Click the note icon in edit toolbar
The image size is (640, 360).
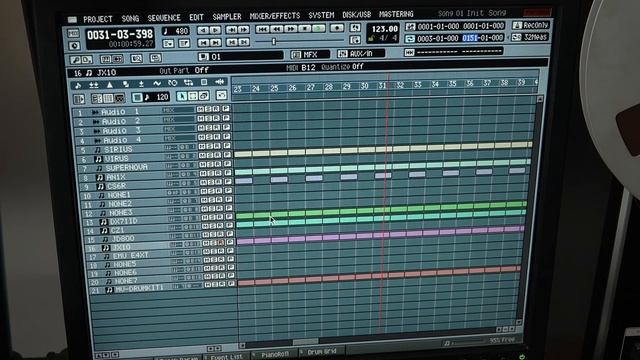(78, 85)
